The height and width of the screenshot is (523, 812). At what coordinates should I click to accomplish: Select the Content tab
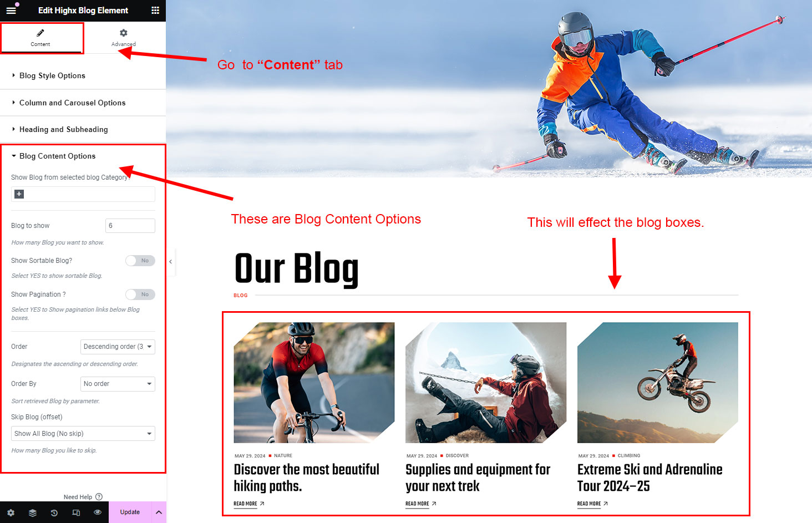(40, 38)
